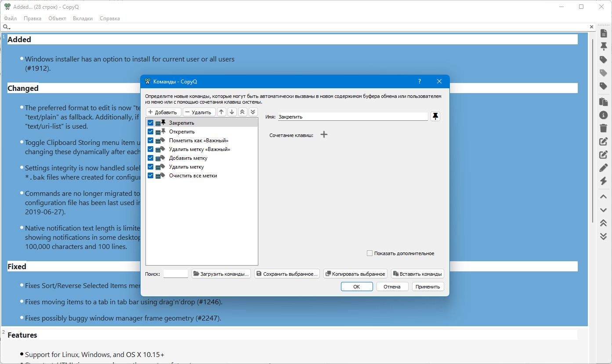This screenshot has width=612, height=364.
Task: Open the Файл menu
Action: (11, 18)
